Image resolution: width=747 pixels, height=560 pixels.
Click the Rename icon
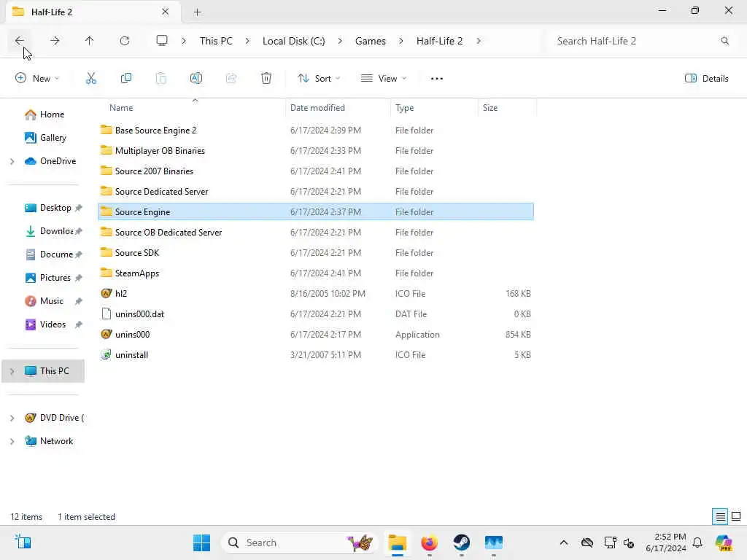click(196, 79)
